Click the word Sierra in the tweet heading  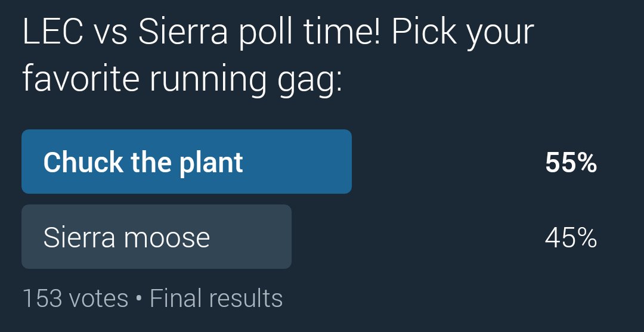(x=183, y=31)
